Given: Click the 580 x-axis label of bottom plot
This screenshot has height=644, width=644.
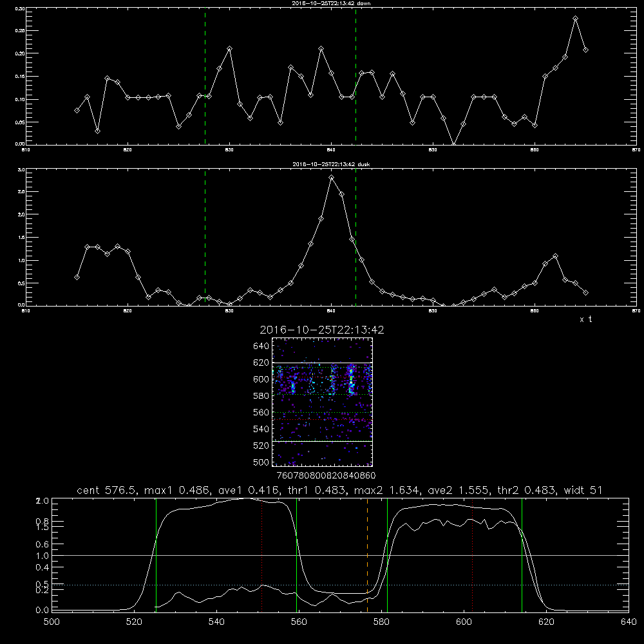Looking at the screenshot, I should click(x=381, y=622).
